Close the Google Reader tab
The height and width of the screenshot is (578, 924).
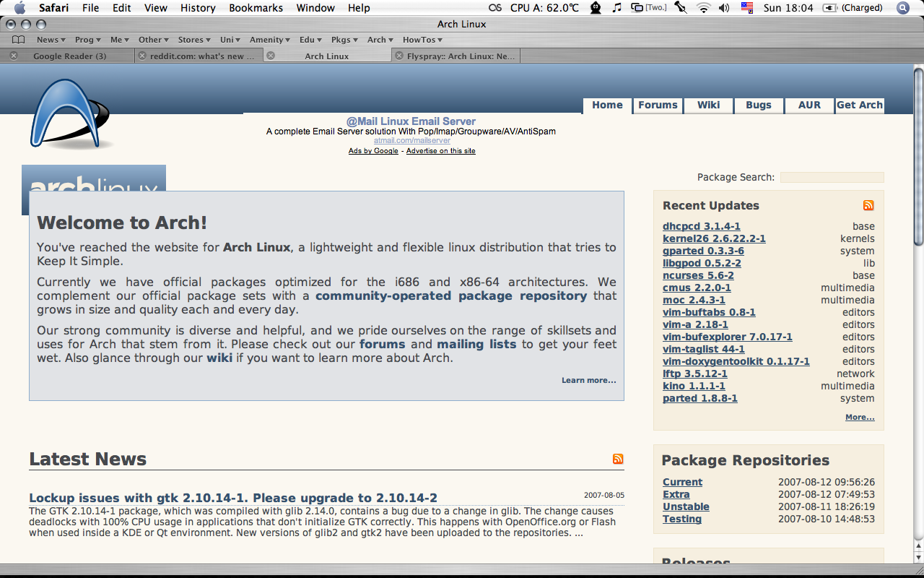pyautogui.click(x=14, y=56)
